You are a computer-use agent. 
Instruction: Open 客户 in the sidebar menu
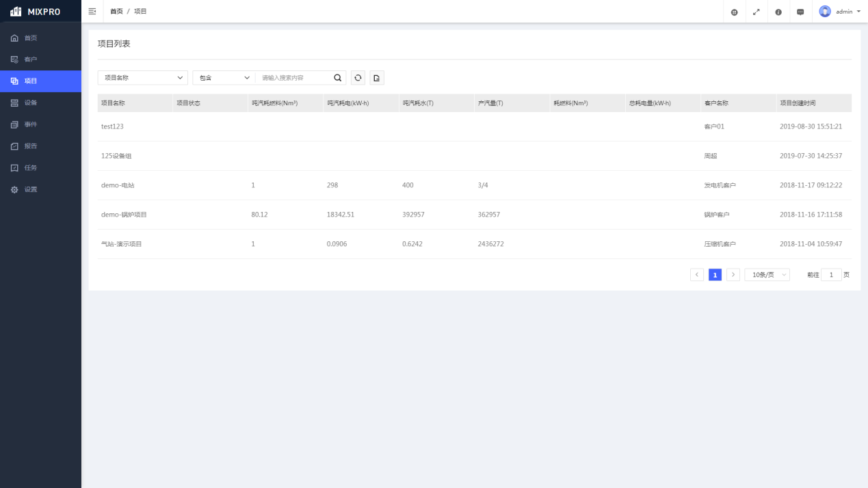coord(31,59)
